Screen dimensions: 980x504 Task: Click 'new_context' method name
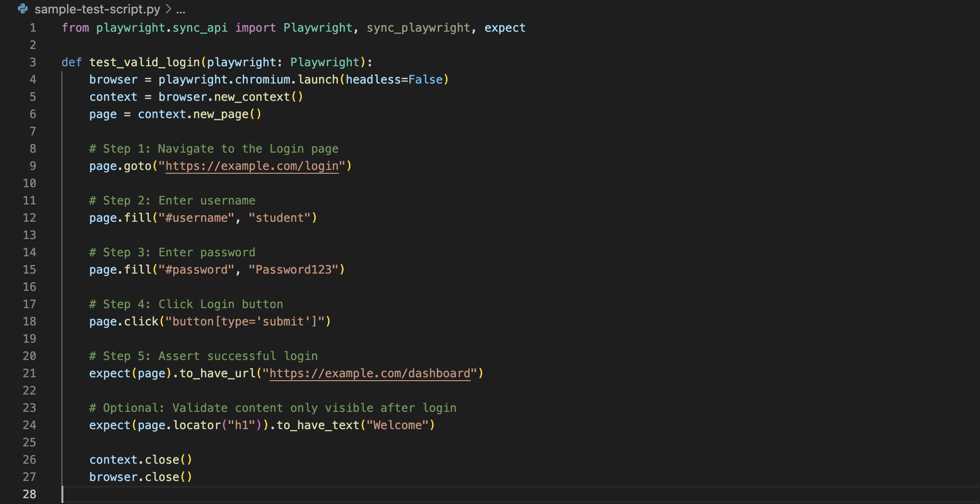coord(252,97)
